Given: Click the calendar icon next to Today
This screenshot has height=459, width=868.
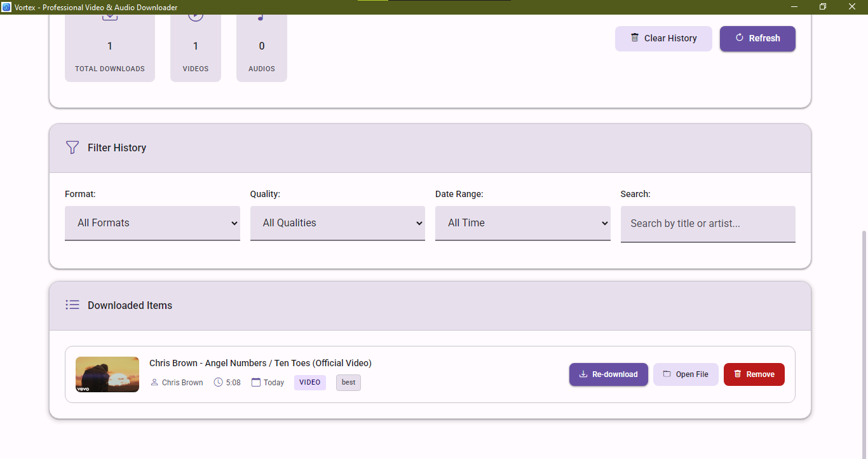Looking at the screenshot, I should click(x=256, y=382).
